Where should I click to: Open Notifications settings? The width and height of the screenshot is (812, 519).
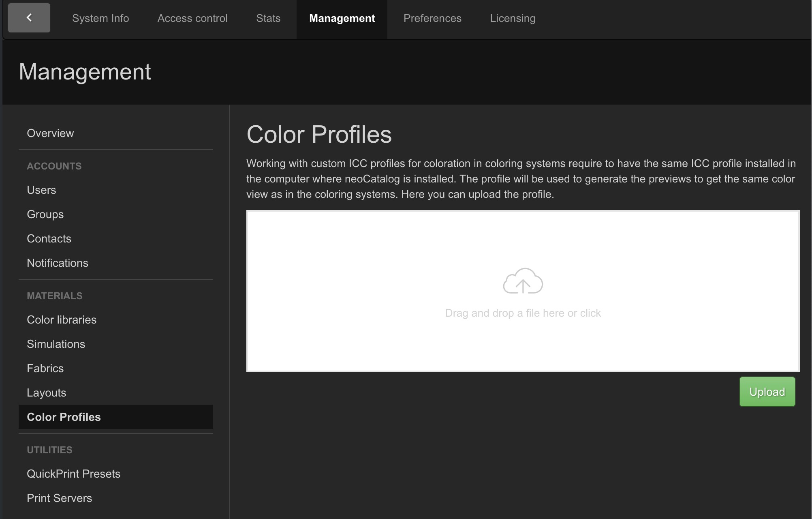point(58,263)
